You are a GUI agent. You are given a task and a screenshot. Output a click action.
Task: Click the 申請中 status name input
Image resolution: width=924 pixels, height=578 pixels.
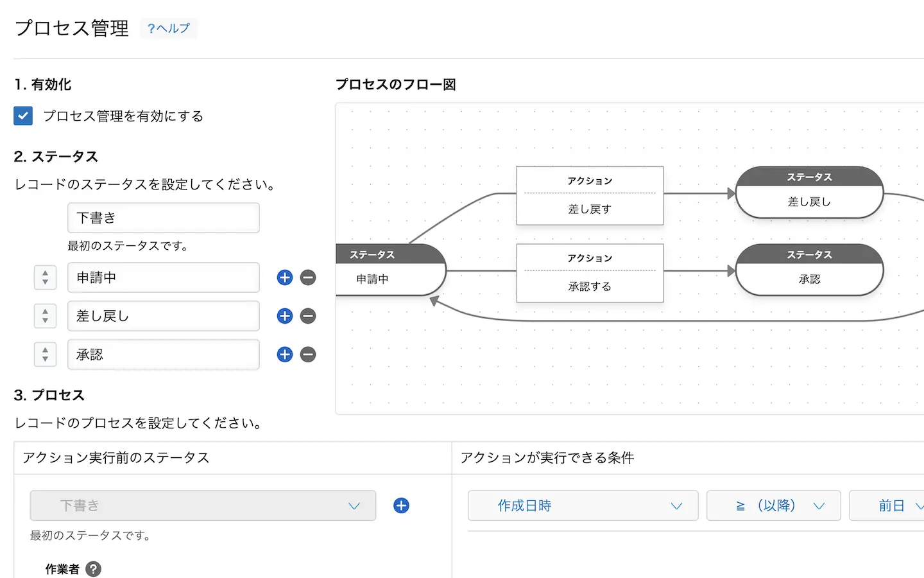pyautogui.click(x=164, y=277)
